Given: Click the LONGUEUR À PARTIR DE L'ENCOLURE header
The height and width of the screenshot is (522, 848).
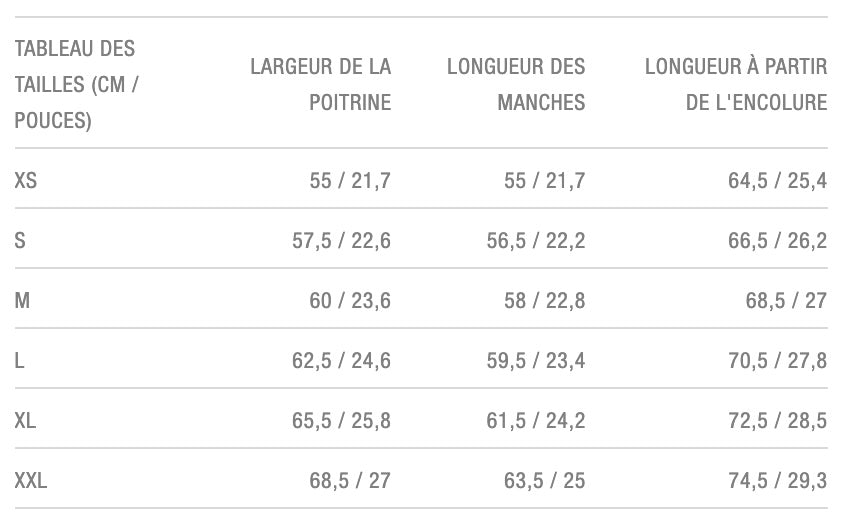Looking at the screenshot, I should click(x=736, y=85).
